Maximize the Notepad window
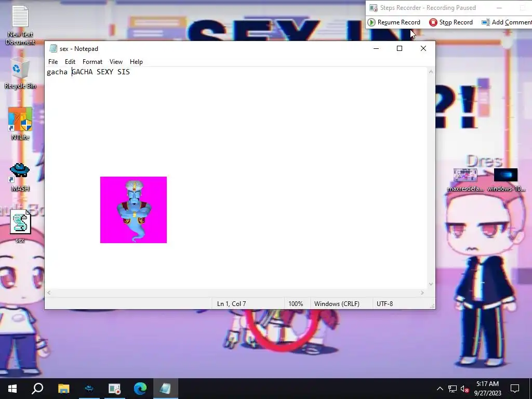This screenshot has height=399, width=532. tap(400, 48)
